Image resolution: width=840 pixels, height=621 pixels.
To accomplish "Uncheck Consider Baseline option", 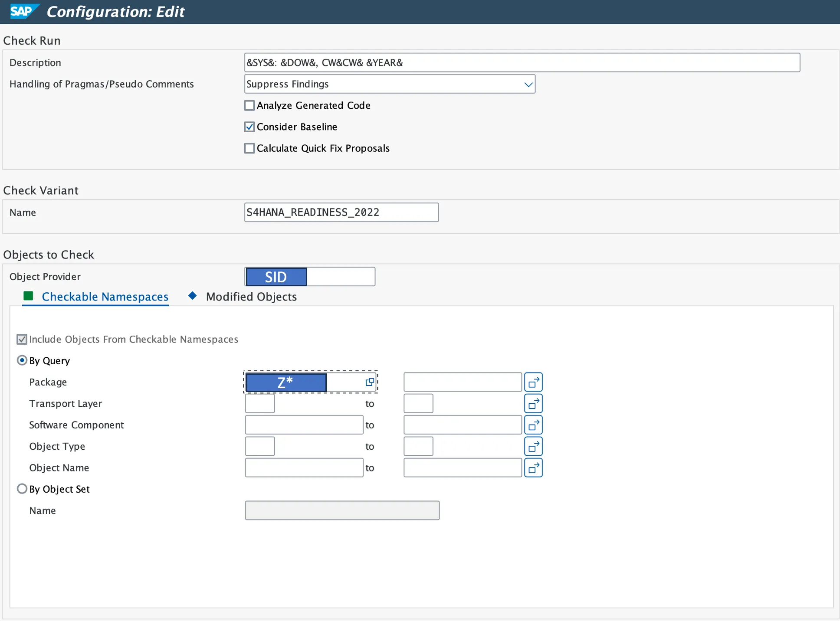I will (x=249, y=127).
